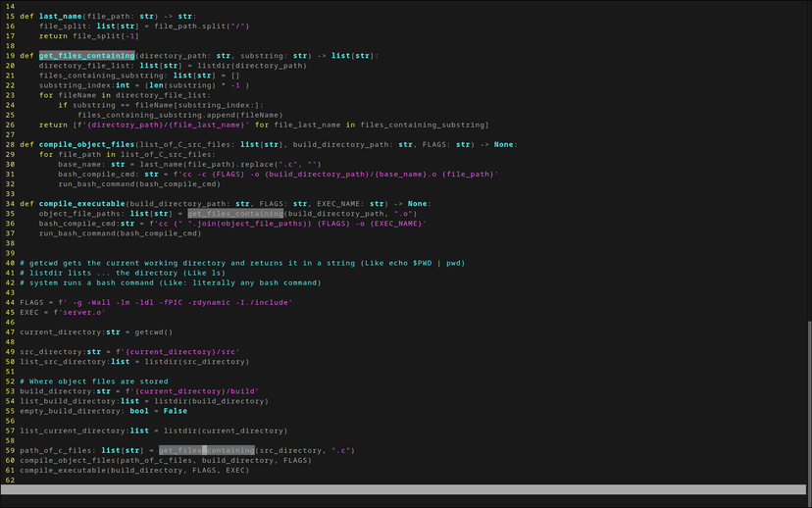Place cursor on highlighted get_files_containing function definition
Screen dimensions: 812x508
pos(86,56)
